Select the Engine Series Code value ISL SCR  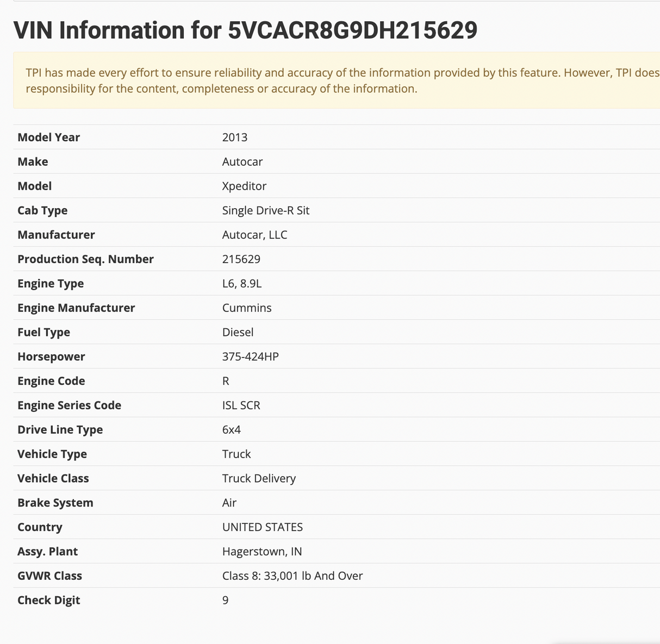241,405
